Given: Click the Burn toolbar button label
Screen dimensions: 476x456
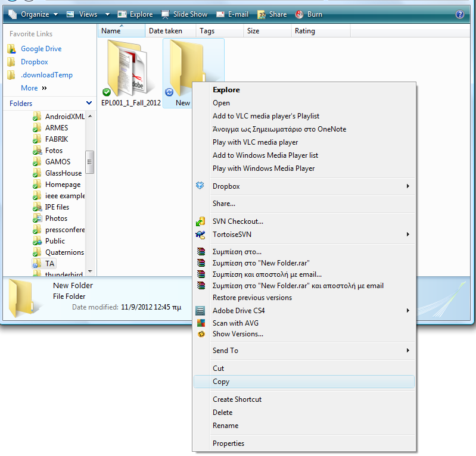Looking at the screenshot, I should 315,14.
